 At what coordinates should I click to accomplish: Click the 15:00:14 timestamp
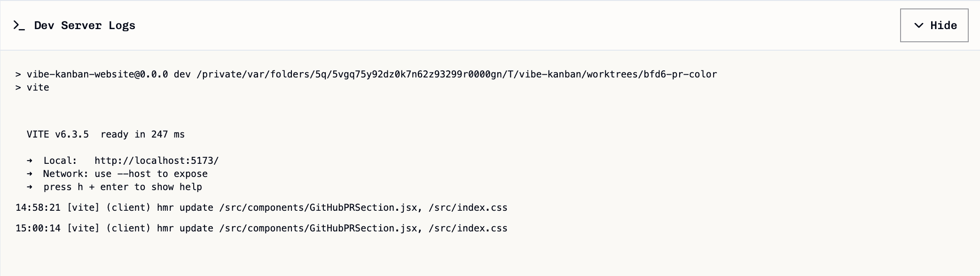click(x=38, y=228)
